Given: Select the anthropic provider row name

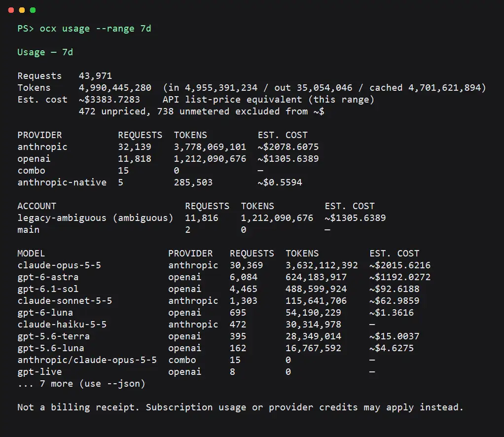Looking at the screenshot, I should click(x=42, y=147).
